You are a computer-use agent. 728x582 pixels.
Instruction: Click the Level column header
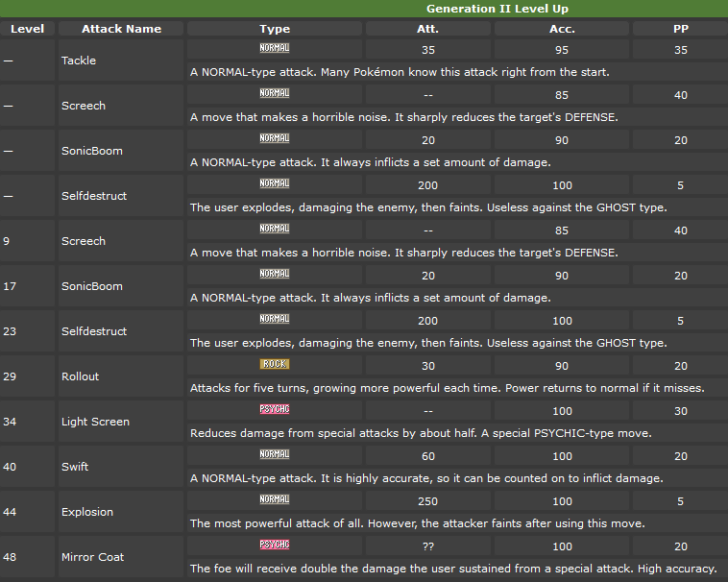(28, 29)
